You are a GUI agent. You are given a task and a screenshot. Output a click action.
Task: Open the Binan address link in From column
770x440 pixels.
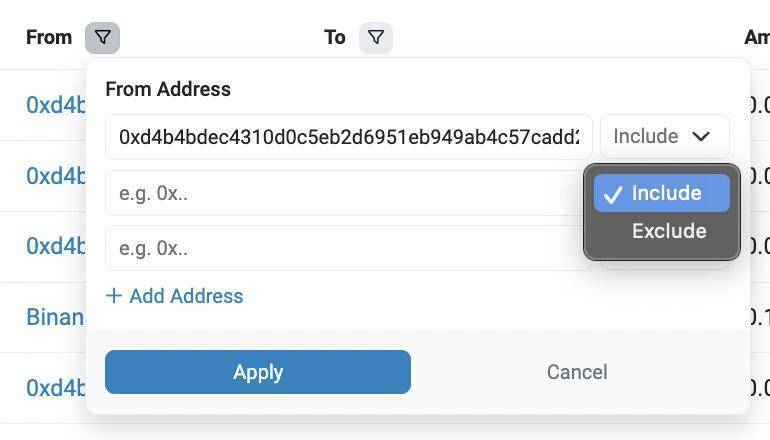tap(55, 317)
